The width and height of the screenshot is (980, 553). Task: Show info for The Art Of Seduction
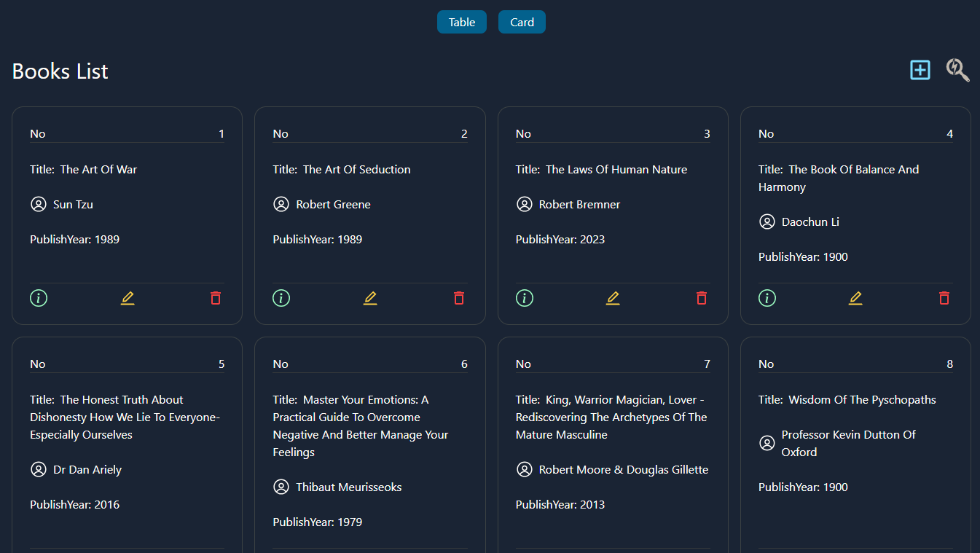coord(281,298)
